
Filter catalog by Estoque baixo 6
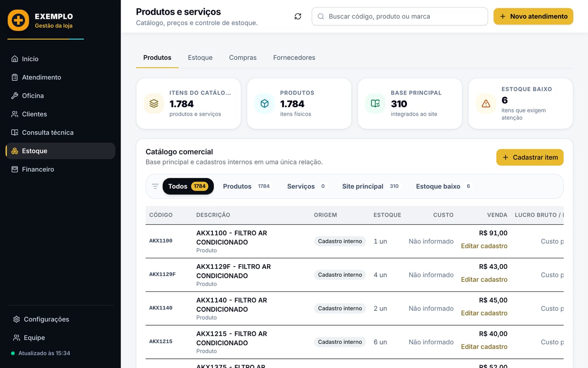tap(444, 186)
